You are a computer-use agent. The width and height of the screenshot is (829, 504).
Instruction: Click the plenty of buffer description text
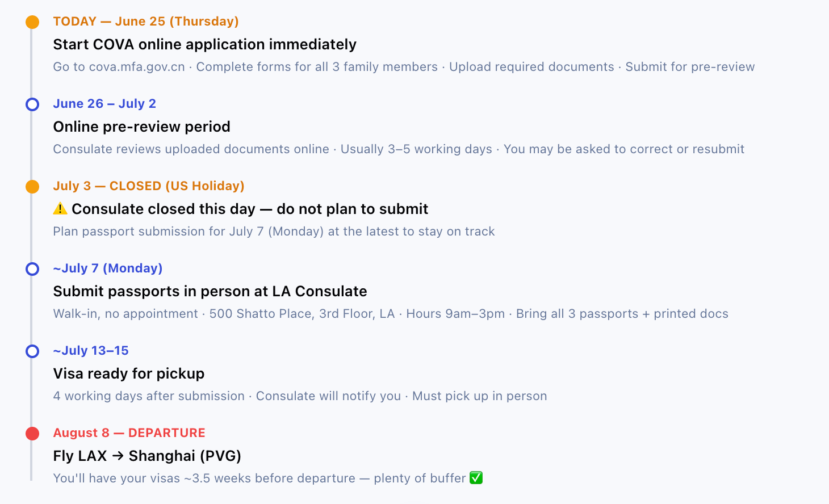259,478
